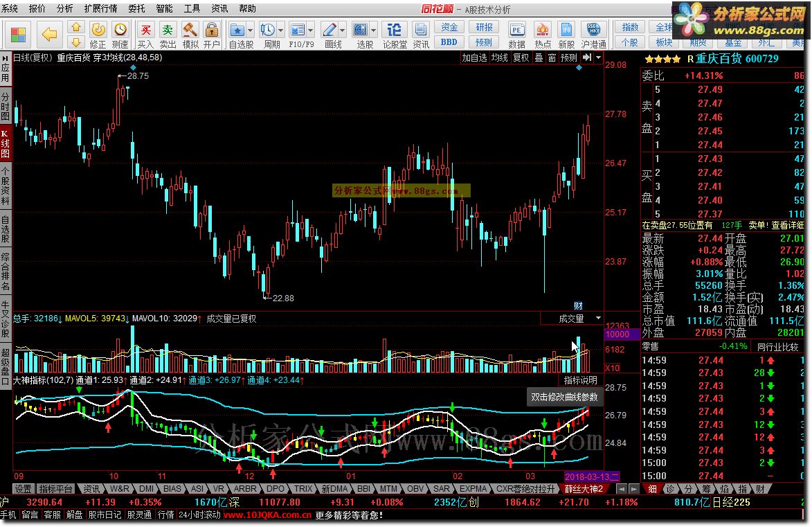Open the 自选股 watchlist folder icon
Viewport: 812px width, 527px height.
(237, 30)
